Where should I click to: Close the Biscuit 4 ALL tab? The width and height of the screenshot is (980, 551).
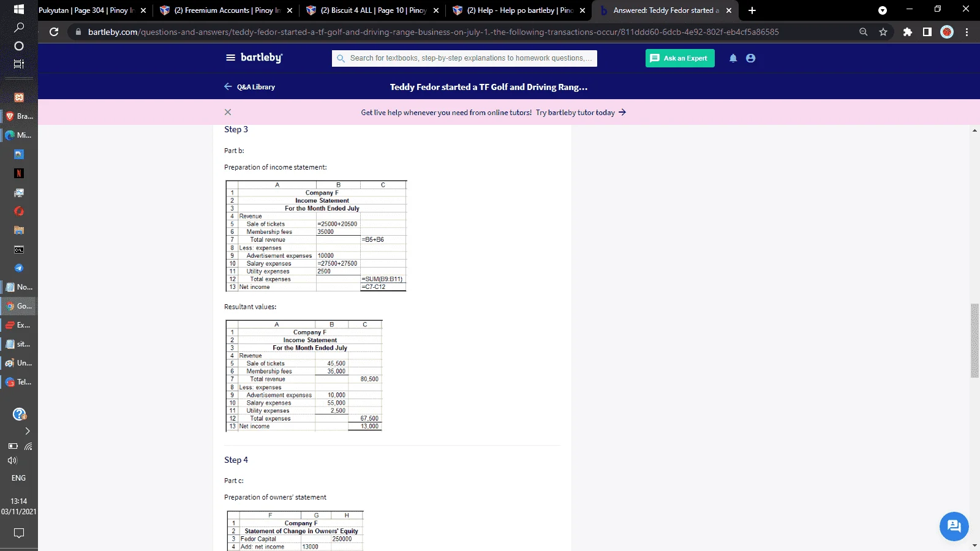(436, 10)
